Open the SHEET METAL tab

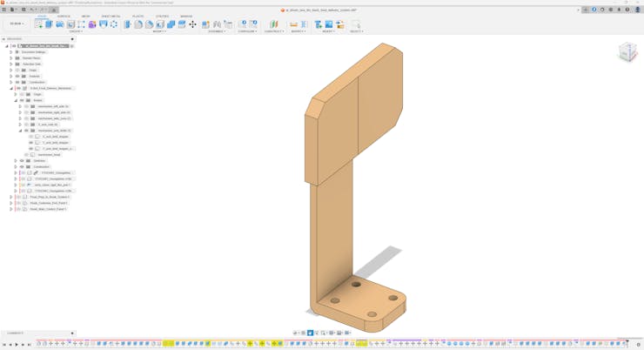coord(111,16)
